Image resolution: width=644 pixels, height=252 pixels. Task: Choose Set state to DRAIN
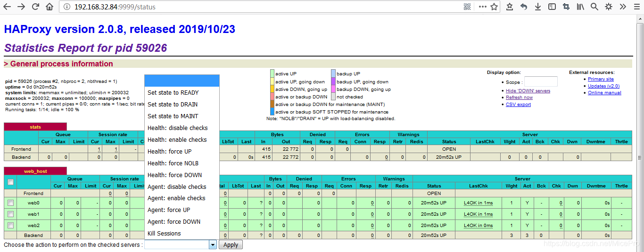182,105
